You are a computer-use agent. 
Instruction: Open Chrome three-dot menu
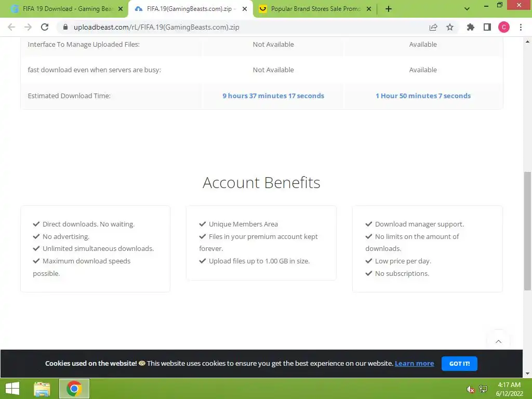[x=521, y=27]
